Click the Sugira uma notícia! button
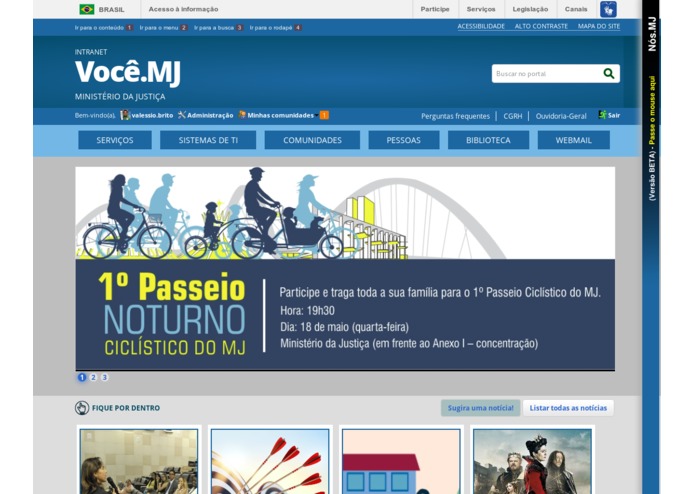 480,408
